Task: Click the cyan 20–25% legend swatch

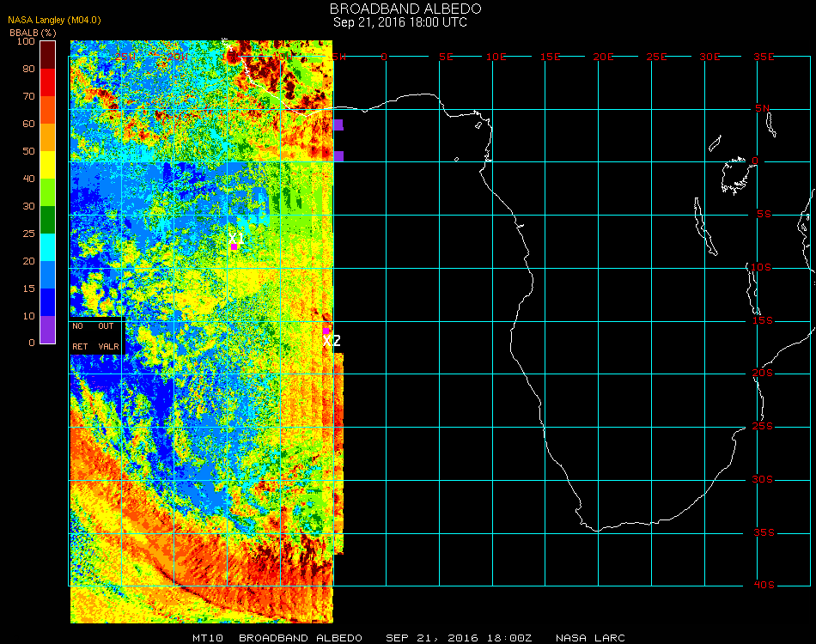Action: point(48,247)
